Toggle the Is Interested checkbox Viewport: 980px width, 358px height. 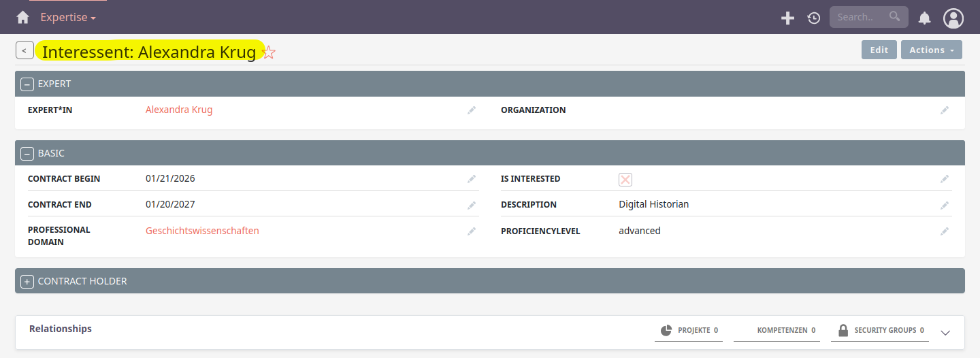[x=625, y=179]
